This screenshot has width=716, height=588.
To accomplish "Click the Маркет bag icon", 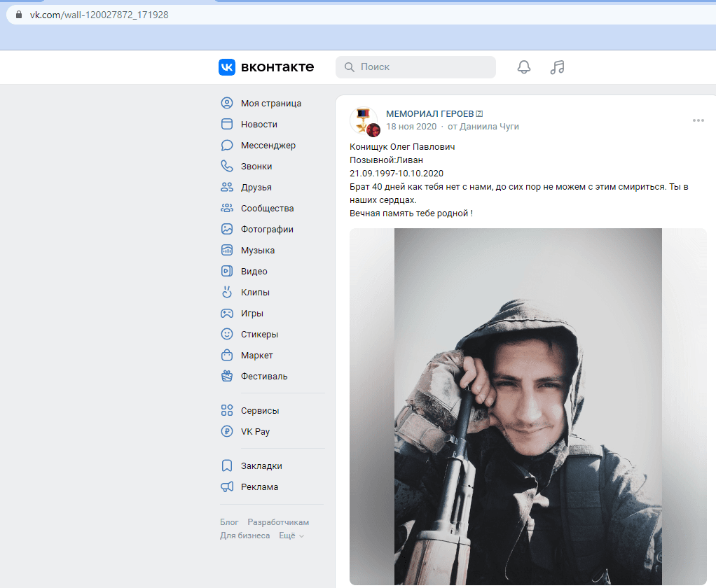I will tap(227, 355).
